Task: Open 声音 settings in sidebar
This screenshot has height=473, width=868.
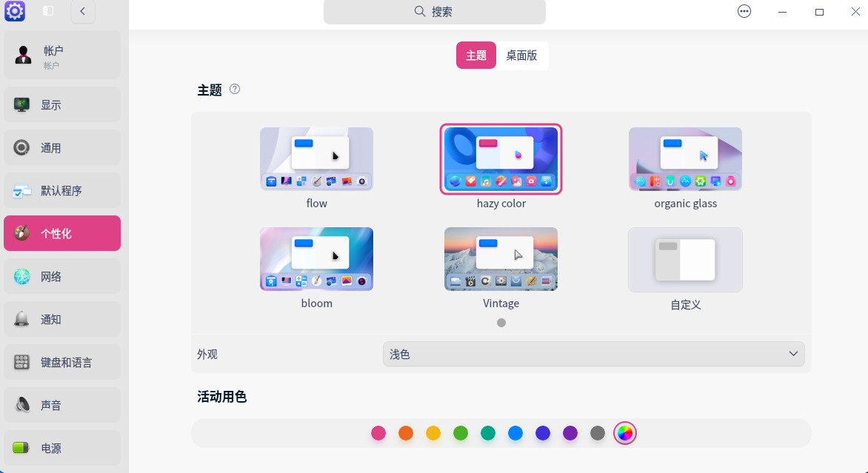Action: 61,405
